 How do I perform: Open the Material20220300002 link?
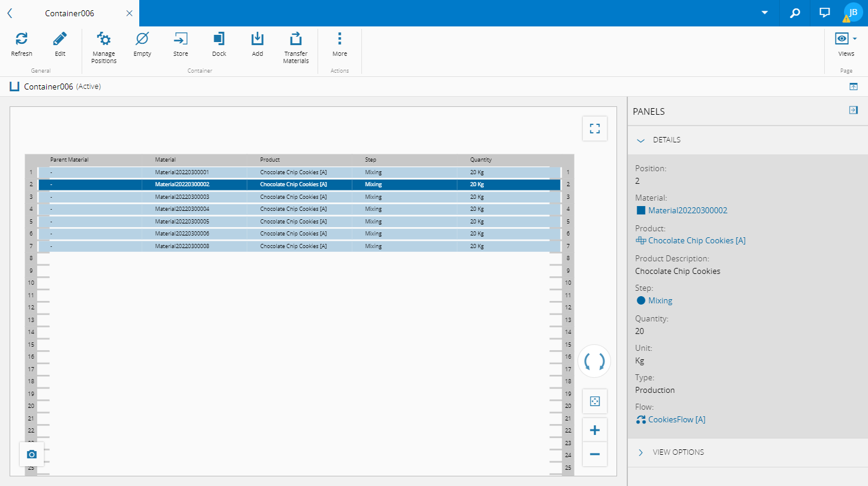tap(687, 210)
